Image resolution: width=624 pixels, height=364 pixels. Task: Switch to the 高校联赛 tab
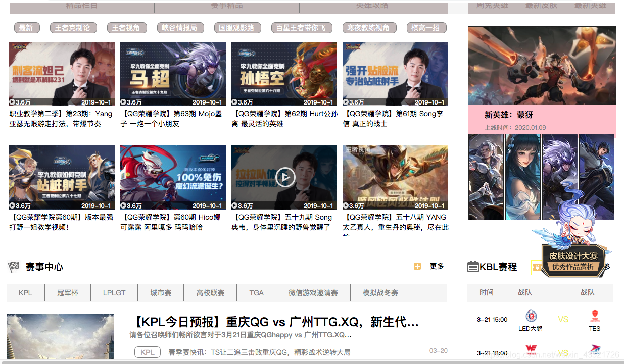pos(210,292)
